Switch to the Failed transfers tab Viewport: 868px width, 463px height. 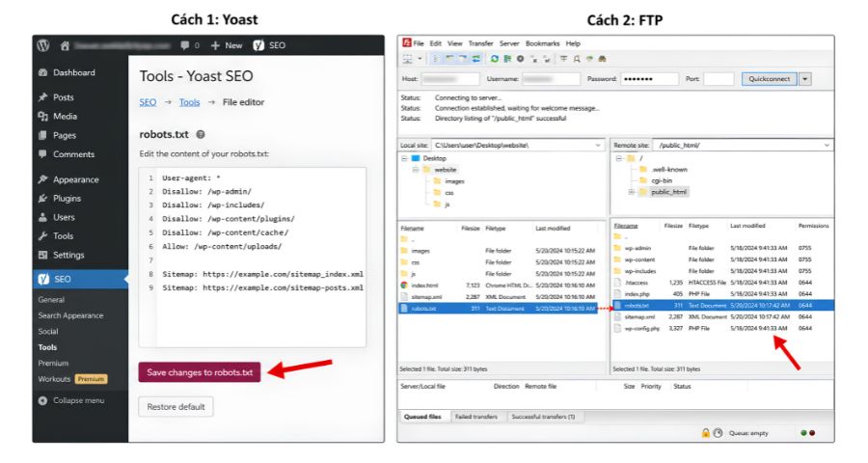pos(476,417)
